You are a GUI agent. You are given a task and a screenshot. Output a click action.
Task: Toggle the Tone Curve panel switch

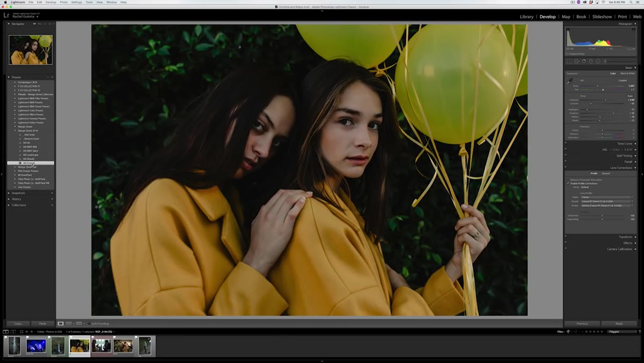pyautogui.click(x=566, y=144)
